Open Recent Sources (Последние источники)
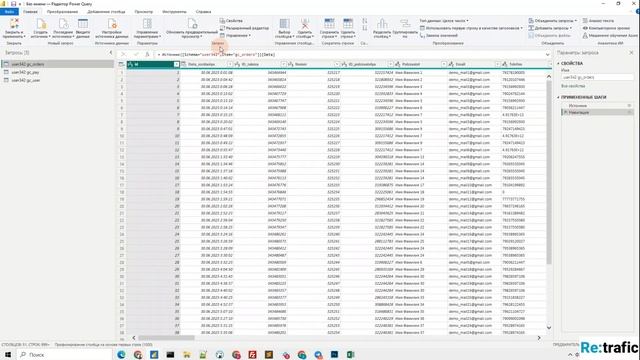Viewport: 640px width, 360px height. 63,28
